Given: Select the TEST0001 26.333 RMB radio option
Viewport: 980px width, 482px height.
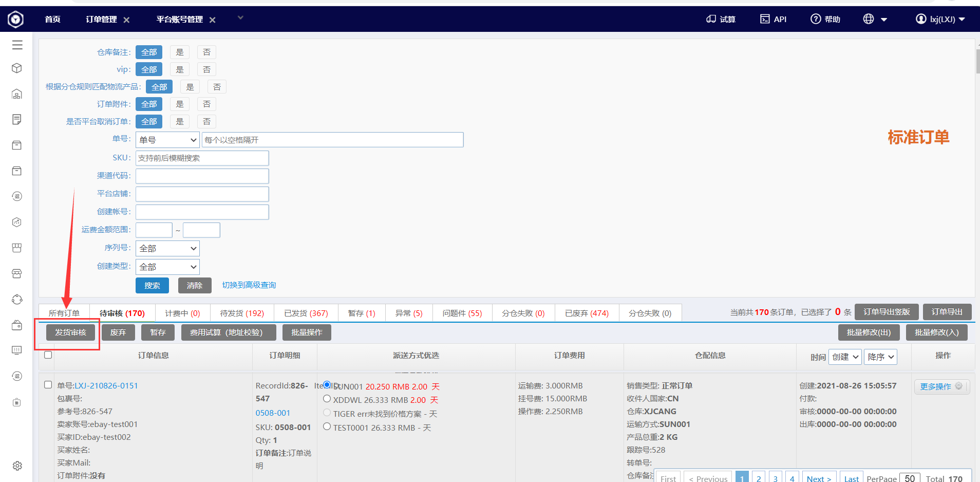Looking at the screenshot, I should tap(327, 426).
